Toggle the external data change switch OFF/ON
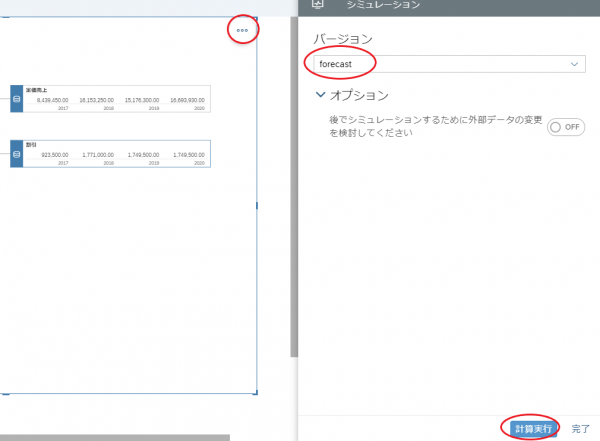 565,128
